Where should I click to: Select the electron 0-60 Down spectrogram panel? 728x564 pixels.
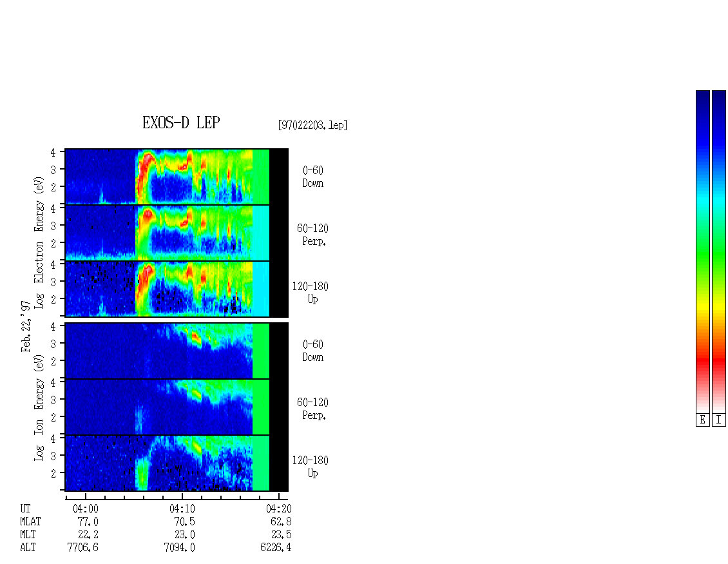coord(177,177)
